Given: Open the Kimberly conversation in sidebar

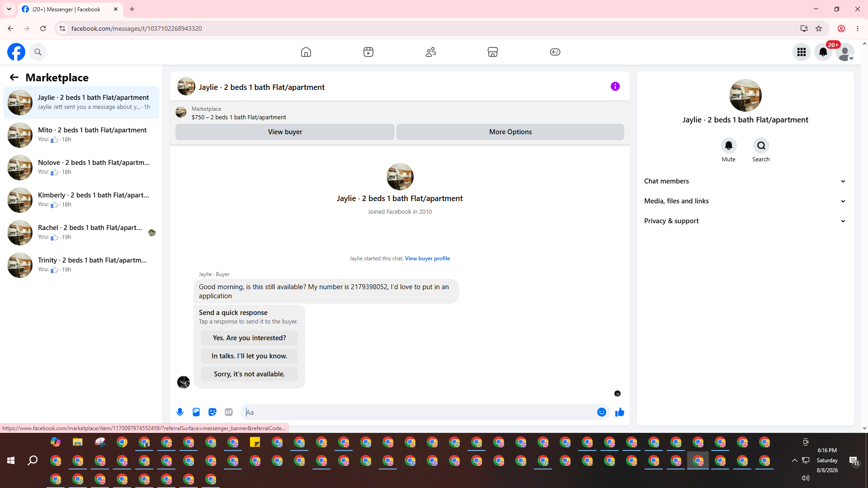Looking at the screenshot, I should pos(81,200).
